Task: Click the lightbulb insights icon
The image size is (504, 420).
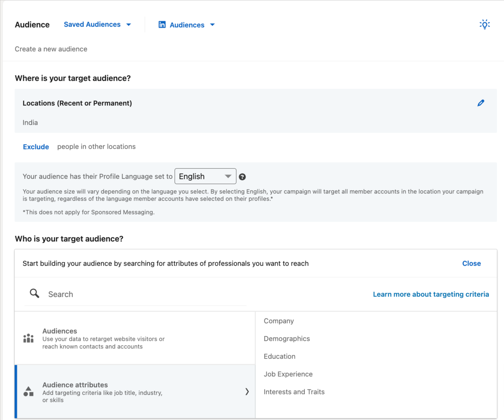Action: pos(485,24)
